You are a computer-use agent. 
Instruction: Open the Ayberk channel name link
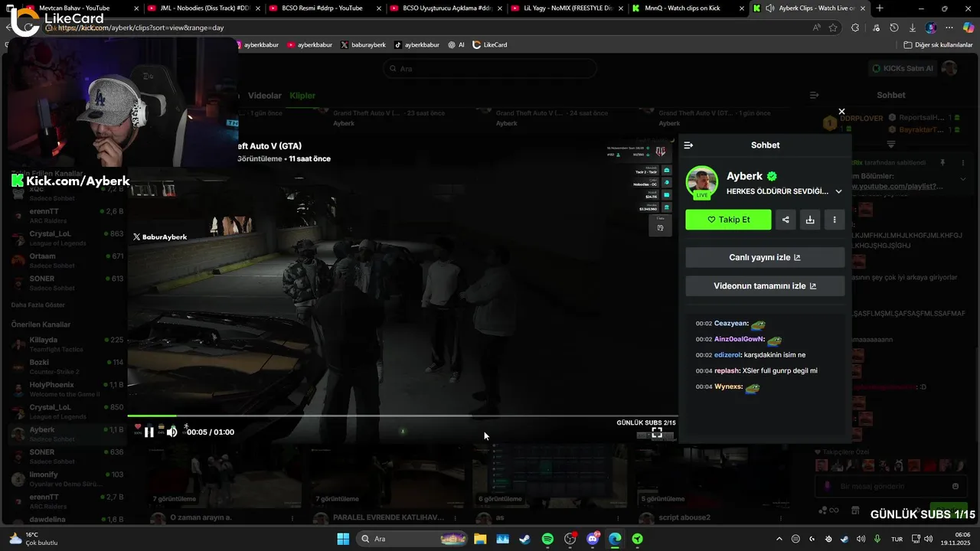pyautogui.click(x=745, y=176)
